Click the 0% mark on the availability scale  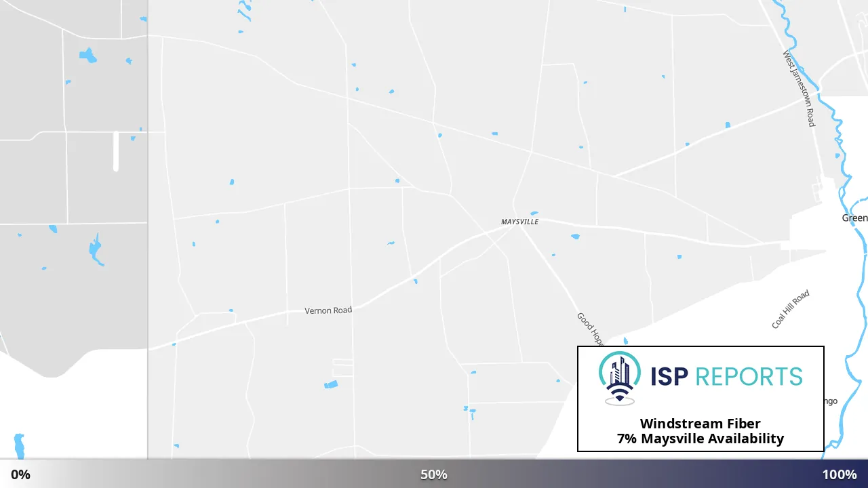click(20, 474)
